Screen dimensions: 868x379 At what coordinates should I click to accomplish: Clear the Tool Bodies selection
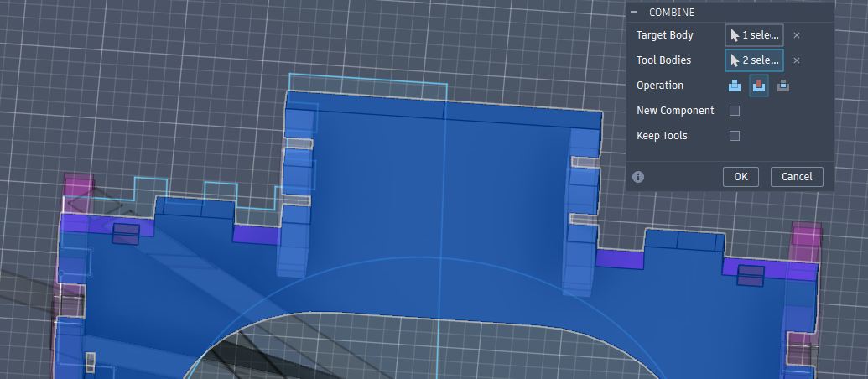[797, 60]
